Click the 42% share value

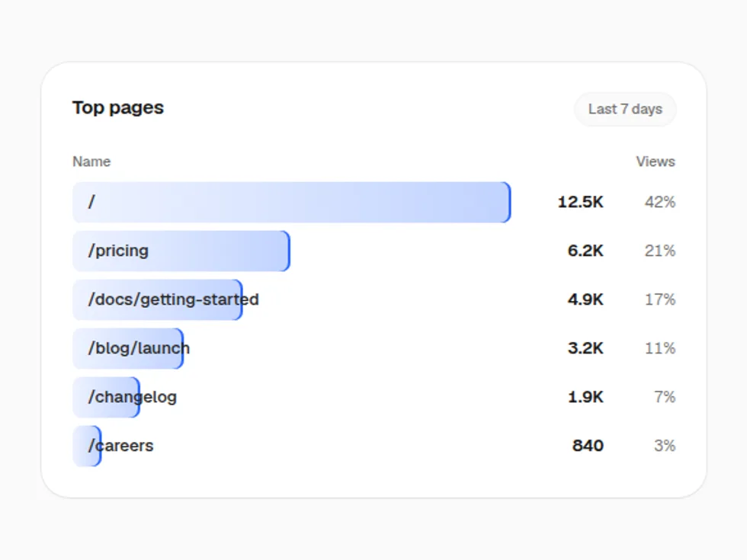point(660,202)
